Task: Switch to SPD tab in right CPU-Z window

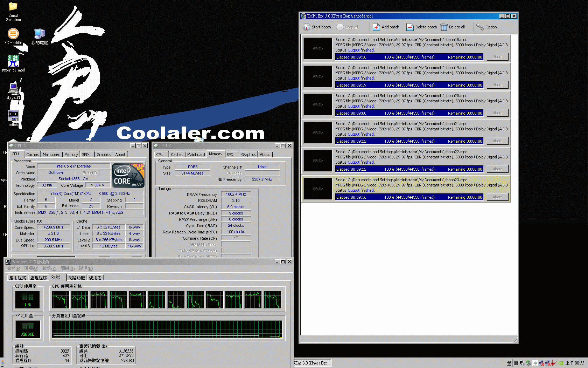Action: point(230,155)
